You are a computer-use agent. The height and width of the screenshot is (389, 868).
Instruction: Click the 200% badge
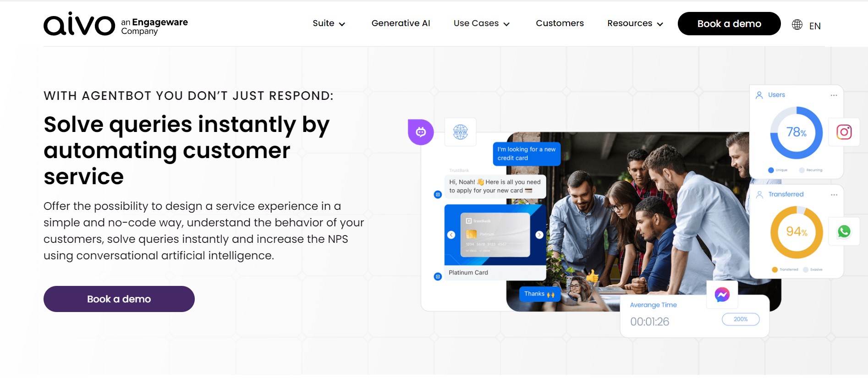click(741, 319)
